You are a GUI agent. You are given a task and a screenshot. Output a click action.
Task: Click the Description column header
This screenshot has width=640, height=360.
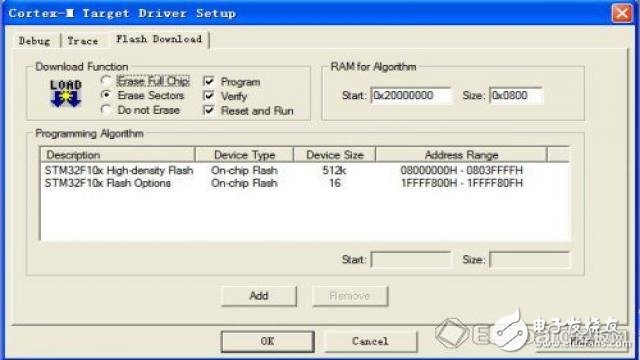tap(118, 155)
